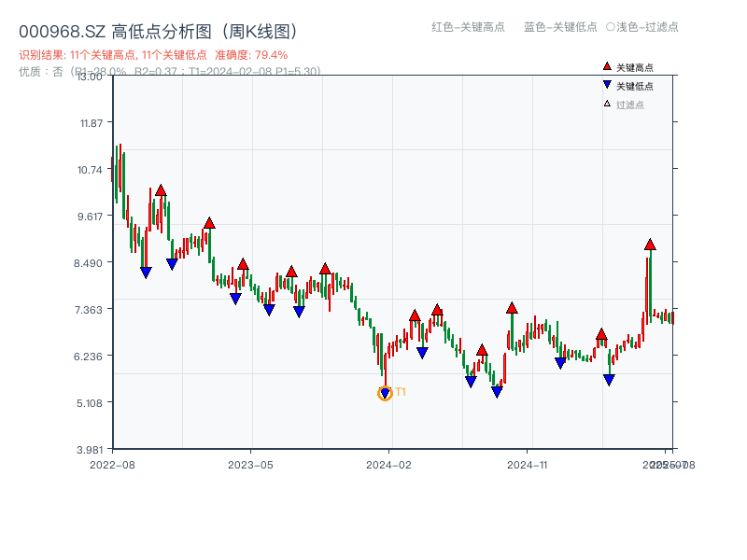Viewport: 747px width, 560px height.
Task: Click the red 识别结果 summary line
Action: pyautogui.click(x=153, y=55)
